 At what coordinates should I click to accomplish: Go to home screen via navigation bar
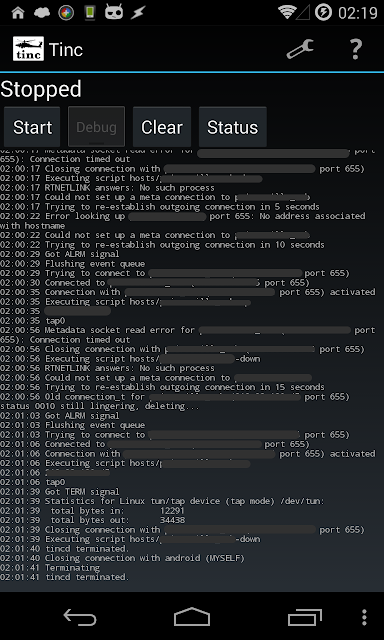click(192, 617)
